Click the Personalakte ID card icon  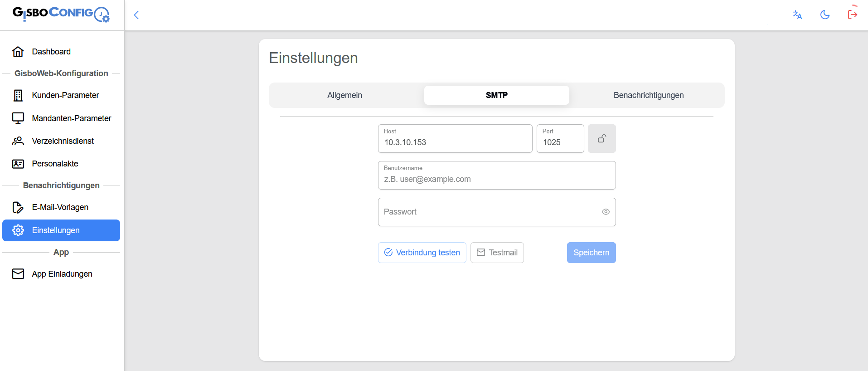pos(18,164)
